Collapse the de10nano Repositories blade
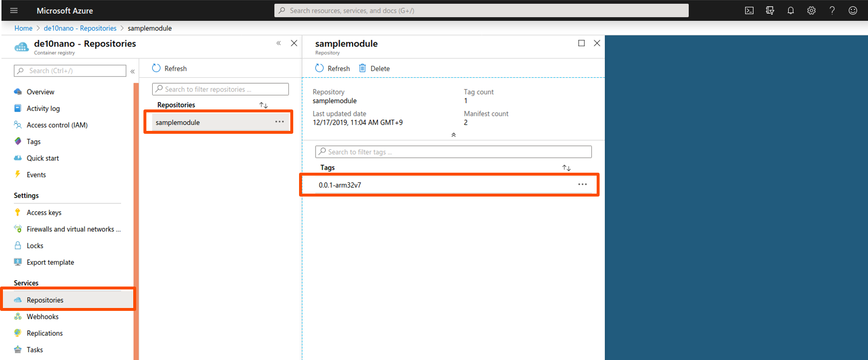 [x=279, y=43]
